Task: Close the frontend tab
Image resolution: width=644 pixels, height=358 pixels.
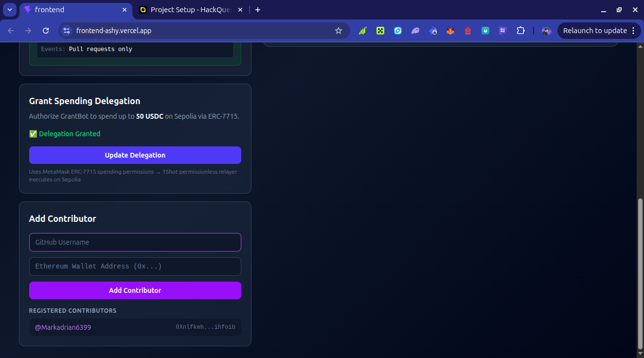Action: coord(125,10)
